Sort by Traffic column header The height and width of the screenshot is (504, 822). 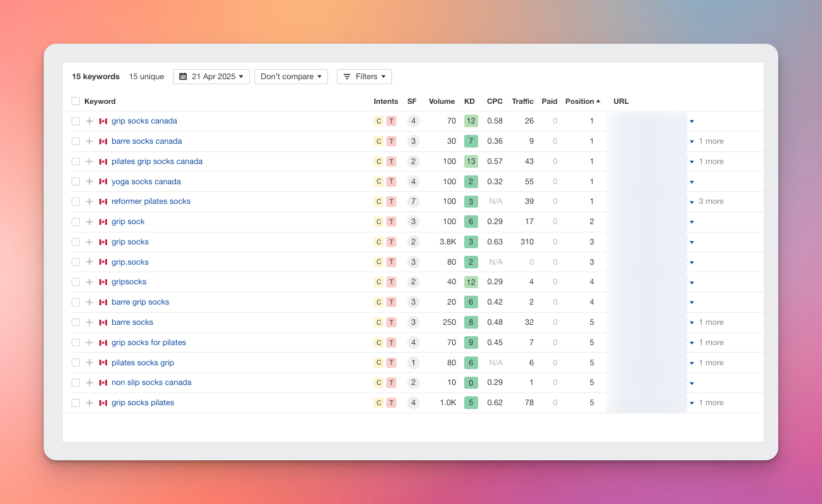[x=522, y=101]
